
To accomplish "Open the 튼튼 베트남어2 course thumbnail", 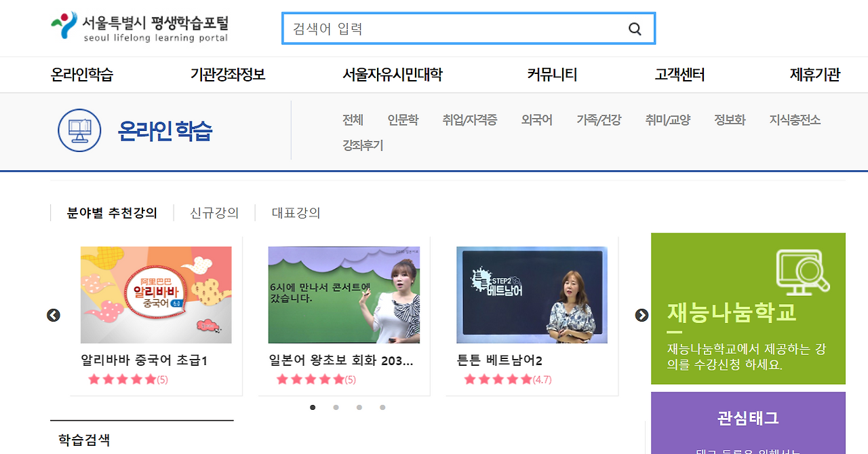I will click(x=532, y=295).
